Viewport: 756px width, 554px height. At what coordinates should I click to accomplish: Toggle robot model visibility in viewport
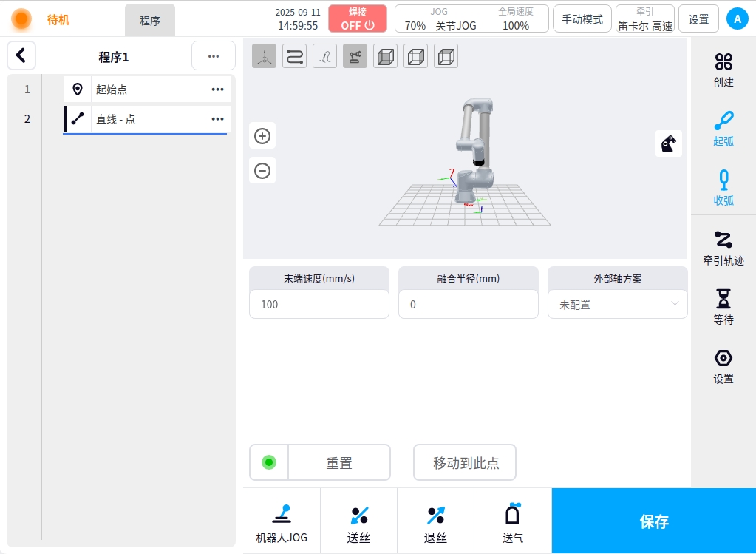tap(355, 56)
